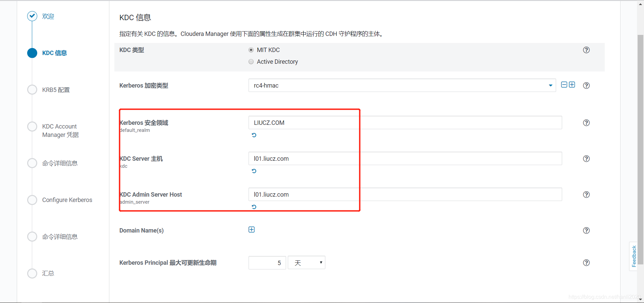Edit the KDC Admin Server Host field
Screen dimensions: 644x303
point(405,194)
